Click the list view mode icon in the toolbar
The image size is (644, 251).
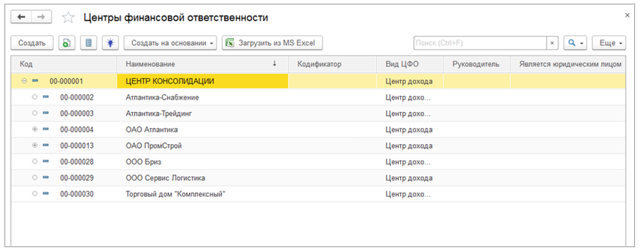88,43
